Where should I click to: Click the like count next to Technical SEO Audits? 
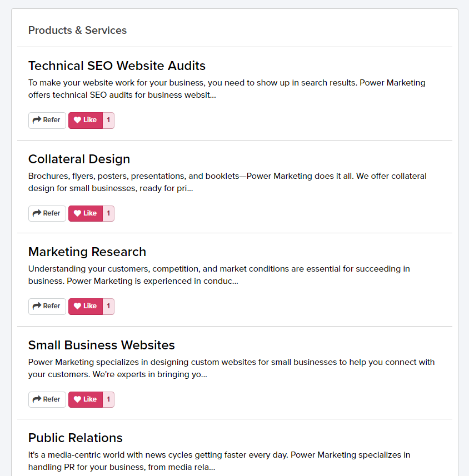pyautogui.click(x=108, y=120)
